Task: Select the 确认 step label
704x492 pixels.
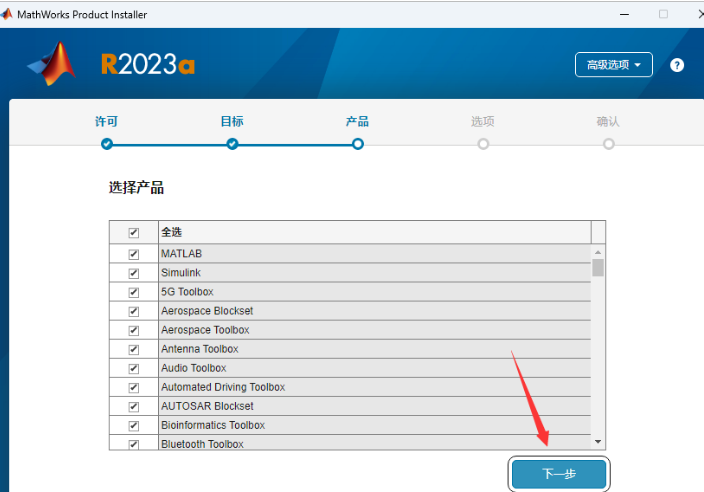Action: 608,121
